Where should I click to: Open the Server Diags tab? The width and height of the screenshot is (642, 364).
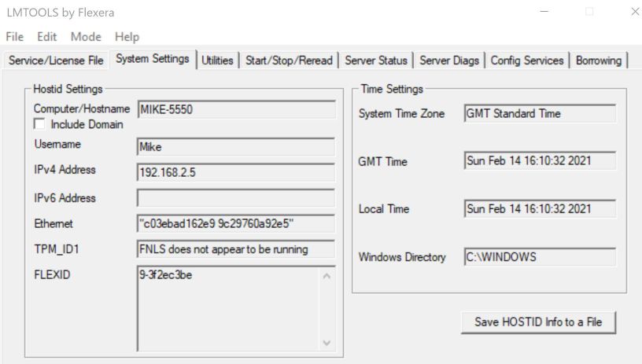pos(449,61)
